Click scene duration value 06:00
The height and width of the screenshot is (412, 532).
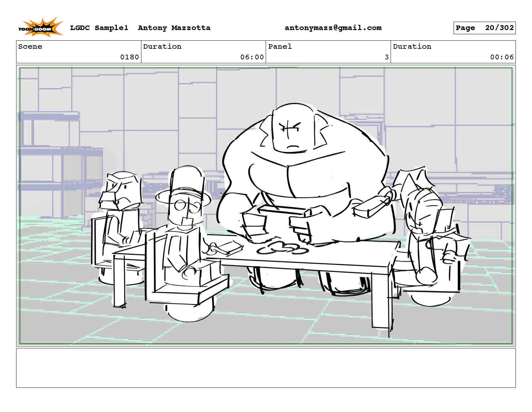tap(252, 57)
